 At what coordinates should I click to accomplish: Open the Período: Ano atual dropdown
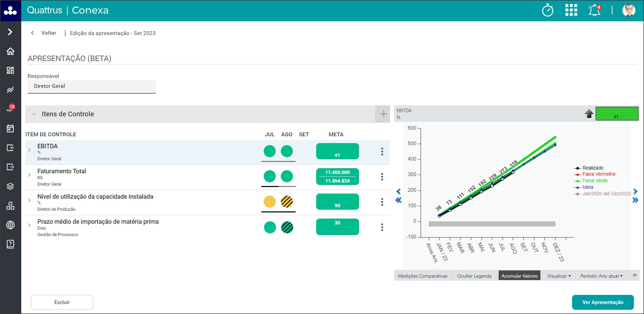point(601,276)
